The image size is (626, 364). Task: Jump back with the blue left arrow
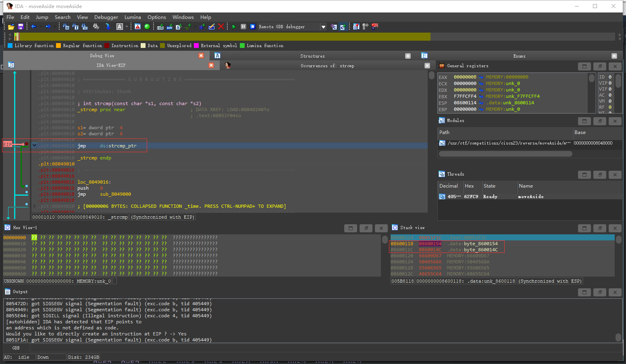click(34, 27)
